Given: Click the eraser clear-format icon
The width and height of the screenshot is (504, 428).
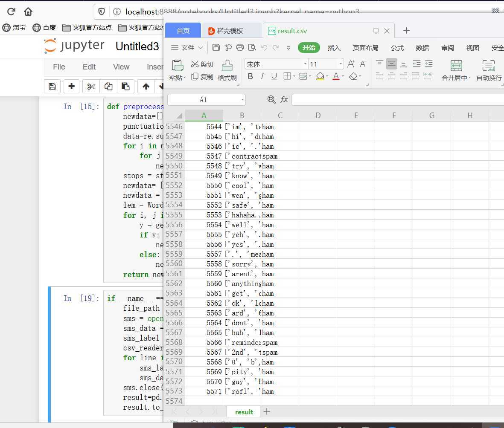Looking at the screenshot, I should tap(353, 76).
